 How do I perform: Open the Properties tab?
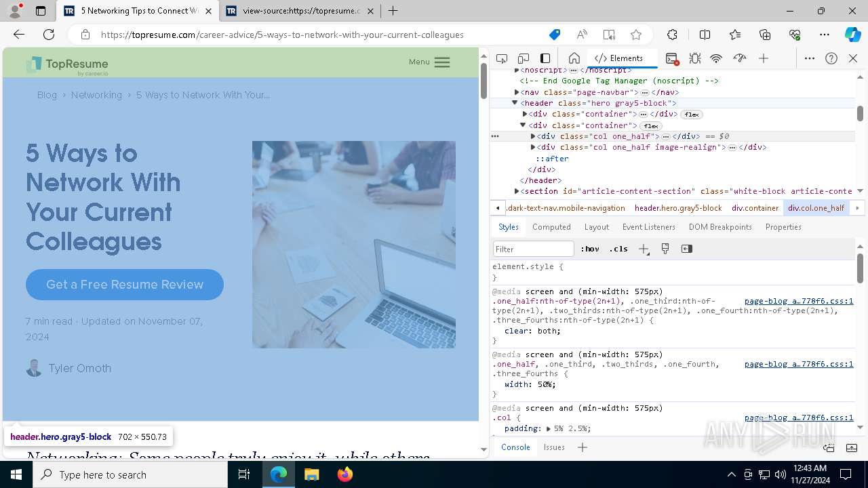click(783, 227)
